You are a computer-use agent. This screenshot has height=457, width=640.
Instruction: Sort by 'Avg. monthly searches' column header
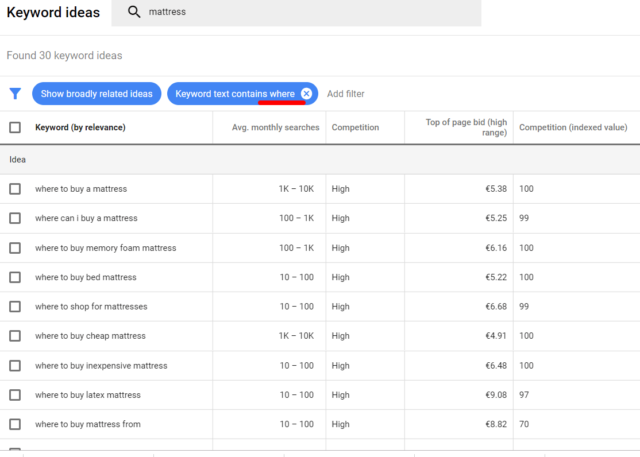276,127
